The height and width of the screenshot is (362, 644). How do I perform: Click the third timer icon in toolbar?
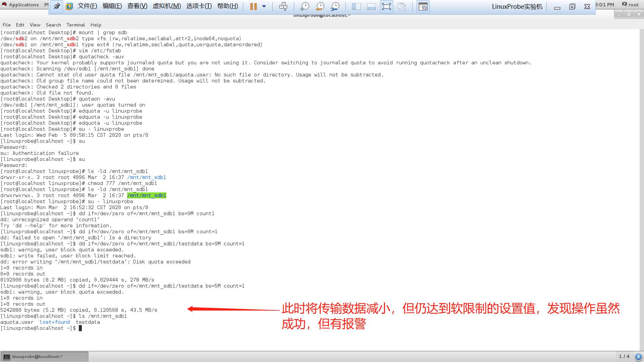pyautogui.click(x=335, y=6)
